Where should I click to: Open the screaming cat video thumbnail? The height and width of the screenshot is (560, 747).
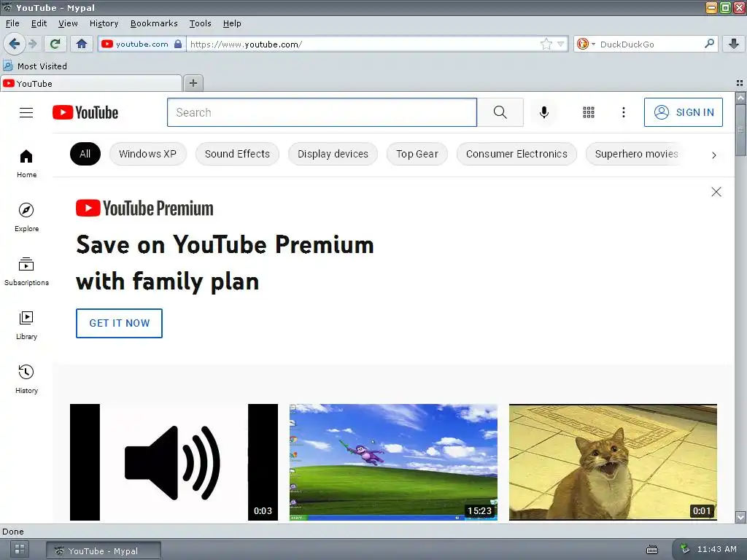click(613, 462)
